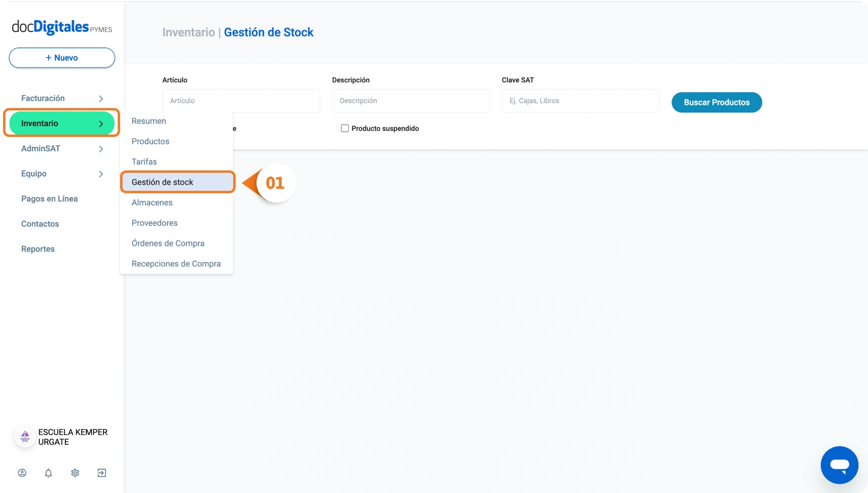Go to Reportes in sidebar
The image size is (868, 493).
click(38, 249)
